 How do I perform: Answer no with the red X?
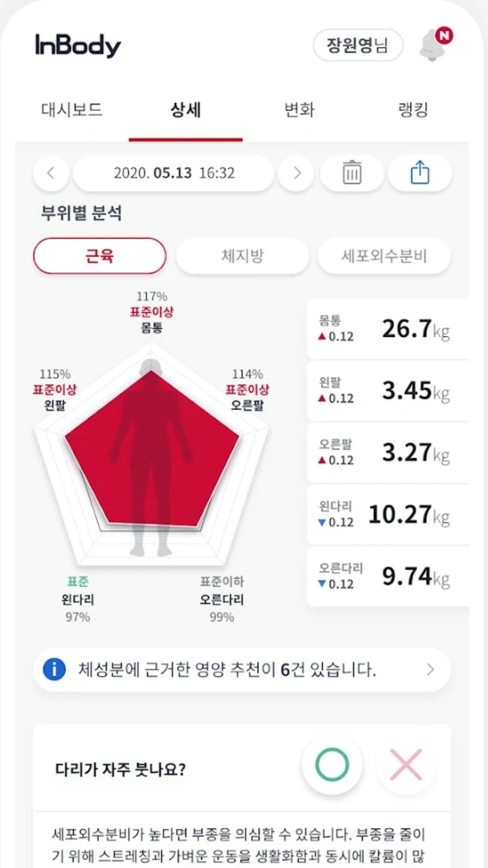[x=406, y=765]
